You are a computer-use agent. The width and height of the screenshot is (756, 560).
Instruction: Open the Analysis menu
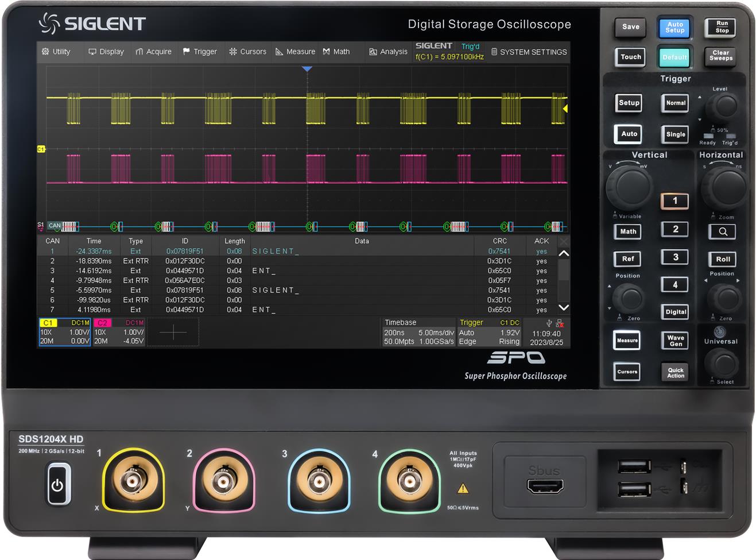point(388,52)
